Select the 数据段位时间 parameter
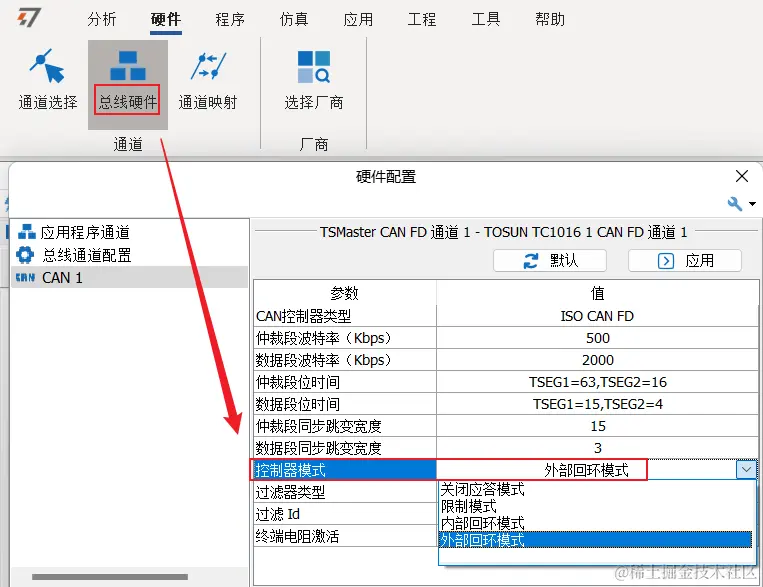The image size is (763, 587). (x=345, y=404)
